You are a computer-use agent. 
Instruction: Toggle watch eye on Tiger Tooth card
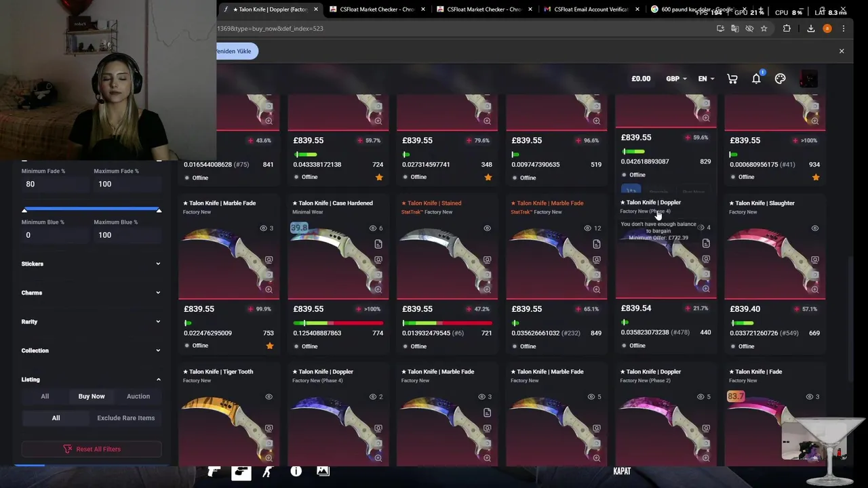tap(269, 397)
